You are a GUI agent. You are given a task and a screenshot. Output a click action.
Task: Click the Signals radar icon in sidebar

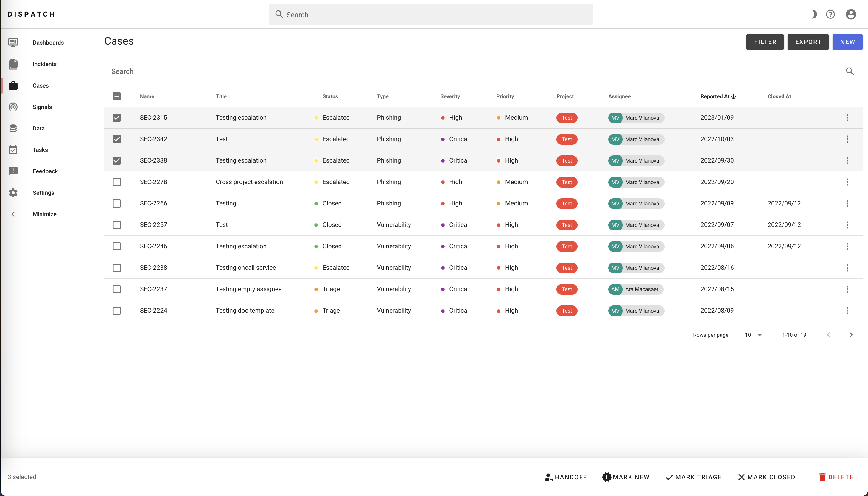[13, 107]
